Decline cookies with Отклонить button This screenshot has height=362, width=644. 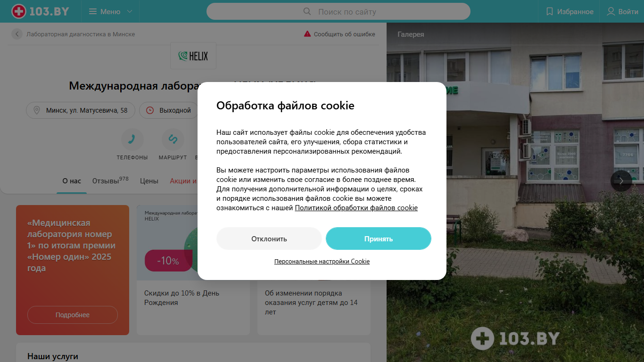tap(269, 239)
